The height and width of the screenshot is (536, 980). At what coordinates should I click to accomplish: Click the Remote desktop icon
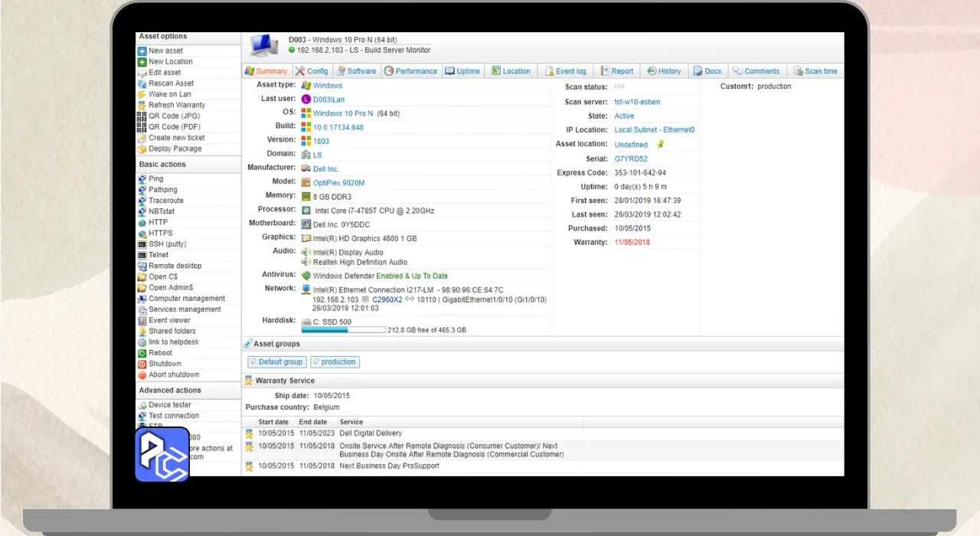142,266
